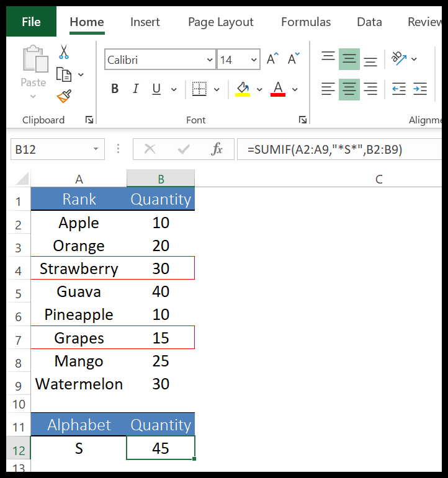
Task: Select row 4 header
Action: (x=19, y=268)
